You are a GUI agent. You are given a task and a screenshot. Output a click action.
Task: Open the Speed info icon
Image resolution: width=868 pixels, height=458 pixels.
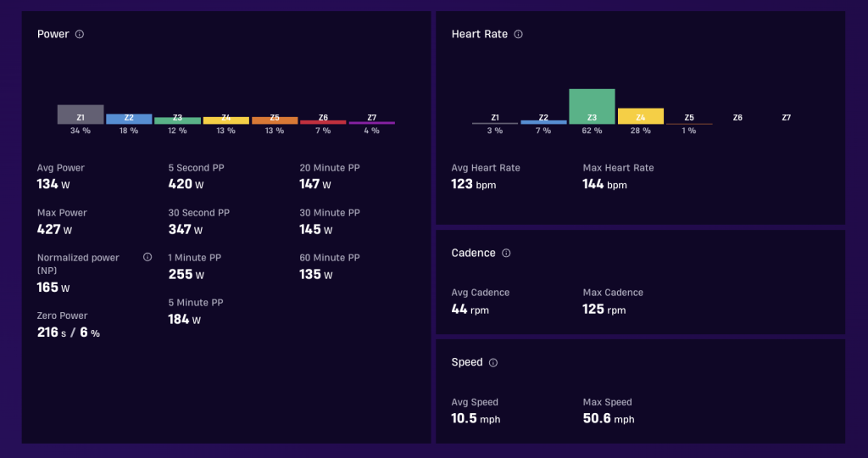[493, 363]
